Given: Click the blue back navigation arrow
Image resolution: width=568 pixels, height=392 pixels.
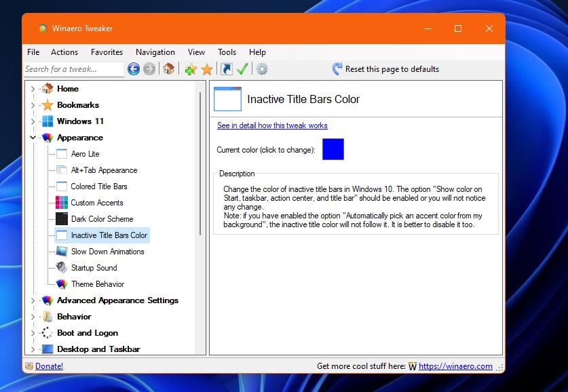Looking at the screenshot, I should pyautogui.click(x=133, y=68).
